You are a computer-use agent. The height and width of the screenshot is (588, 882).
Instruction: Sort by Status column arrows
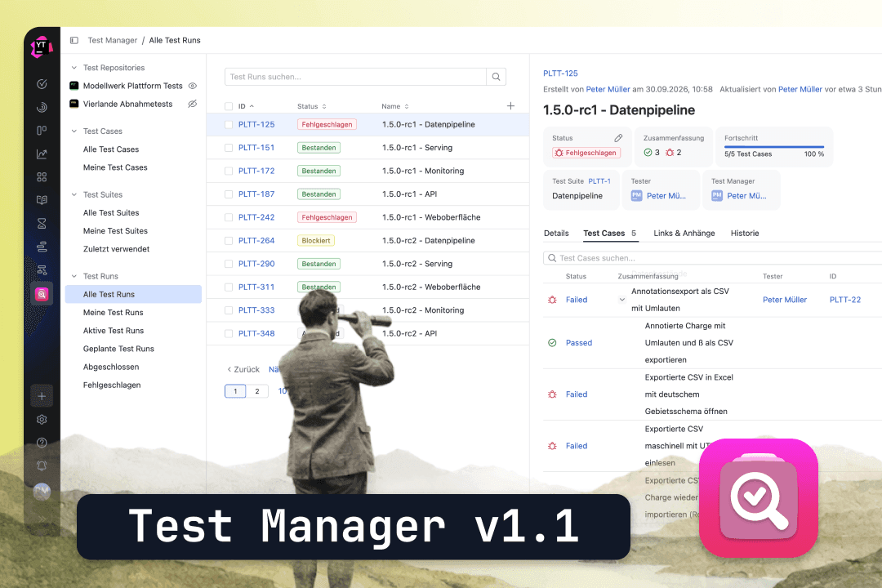coord(324,106)
